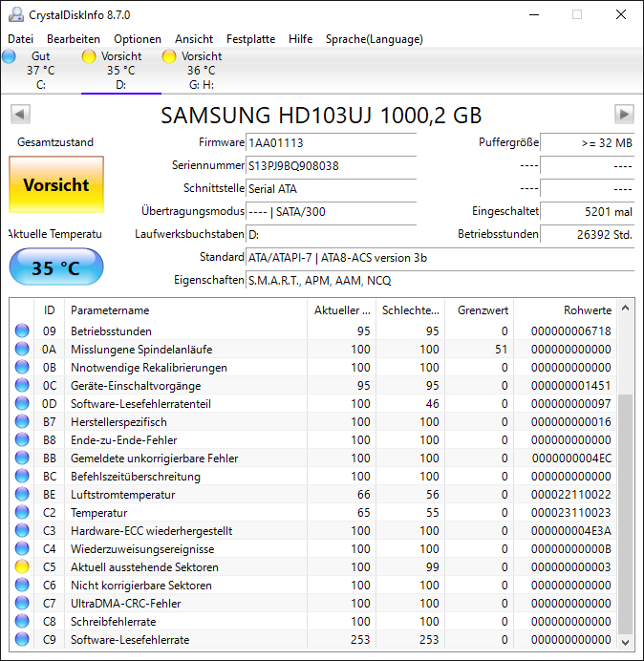This screenshot has width=644, height=661.
Task: Open the Festplatte menu
Action: [x=250, y=39]
